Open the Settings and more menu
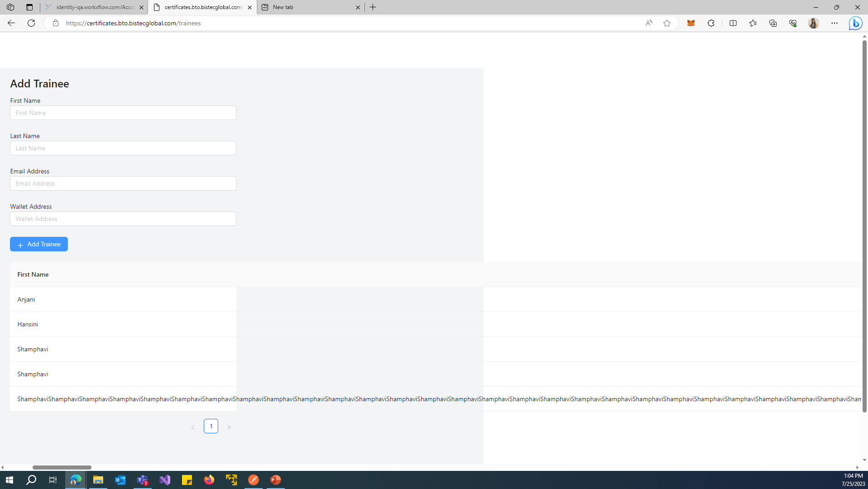Viewport: 868px width, 489px height. 834,23
